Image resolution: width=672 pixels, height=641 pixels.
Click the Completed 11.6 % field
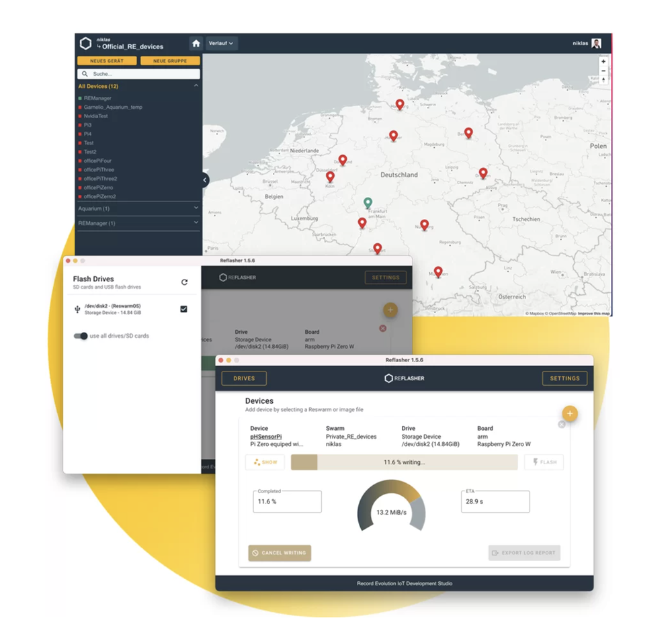(x=287, y=501)
